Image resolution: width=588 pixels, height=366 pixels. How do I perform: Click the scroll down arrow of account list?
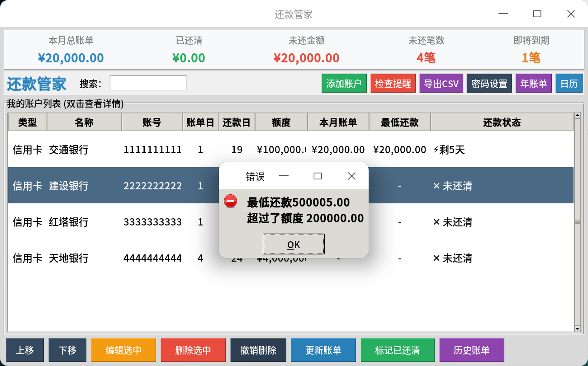[577, 328]
